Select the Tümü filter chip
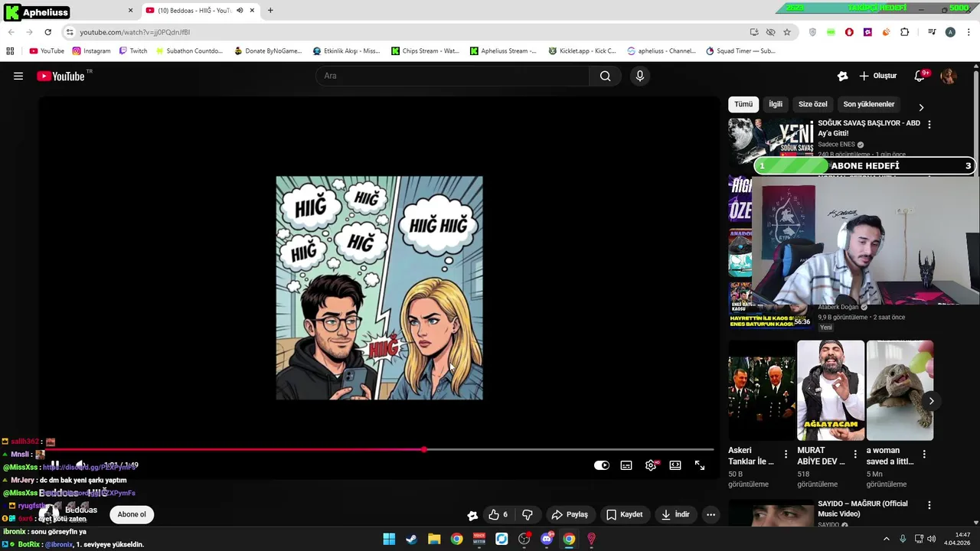Screen dimensions: 980x551 [743, 104]
